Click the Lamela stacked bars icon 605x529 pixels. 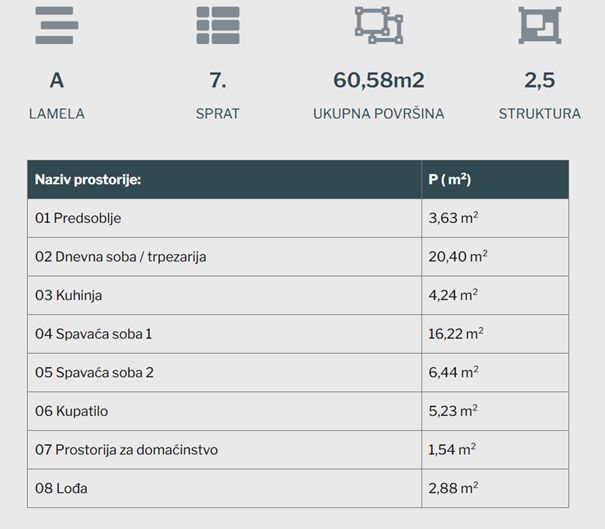point(57,25)
